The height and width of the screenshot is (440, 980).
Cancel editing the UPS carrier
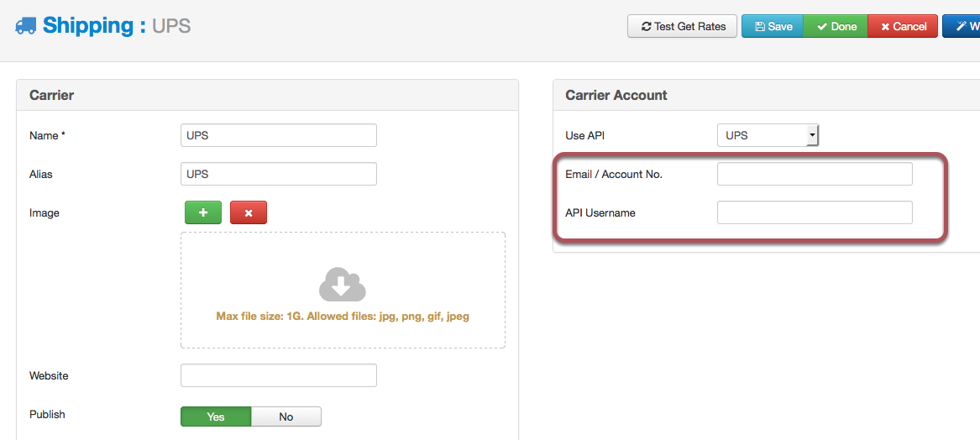click(903, 26)
